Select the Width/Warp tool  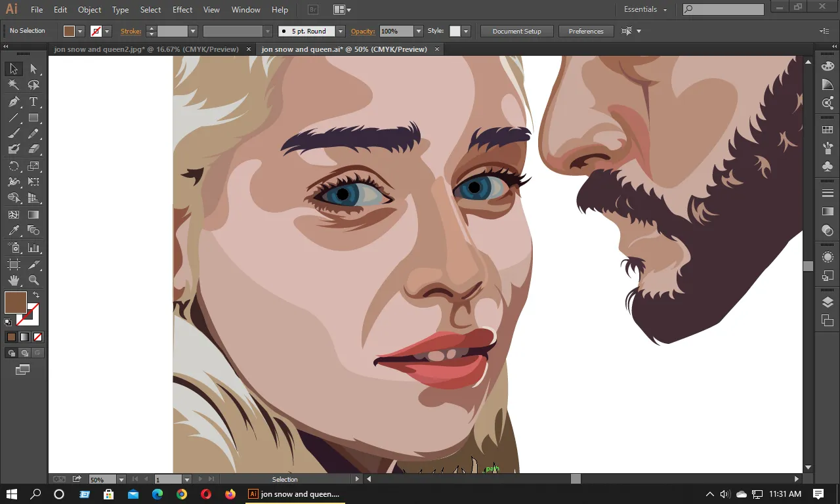click(13, 182)
